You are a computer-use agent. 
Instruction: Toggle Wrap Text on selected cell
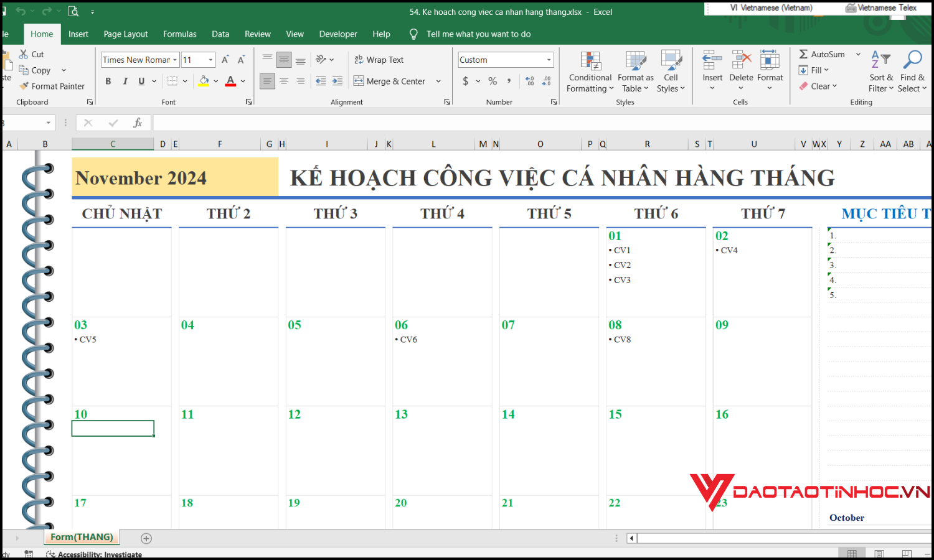(379, 60)
